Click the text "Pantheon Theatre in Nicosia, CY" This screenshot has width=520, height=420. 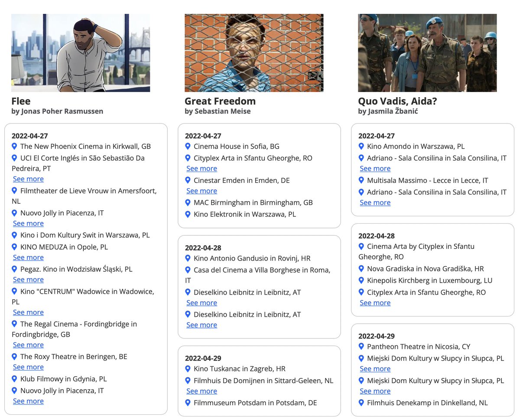(419, 347)
